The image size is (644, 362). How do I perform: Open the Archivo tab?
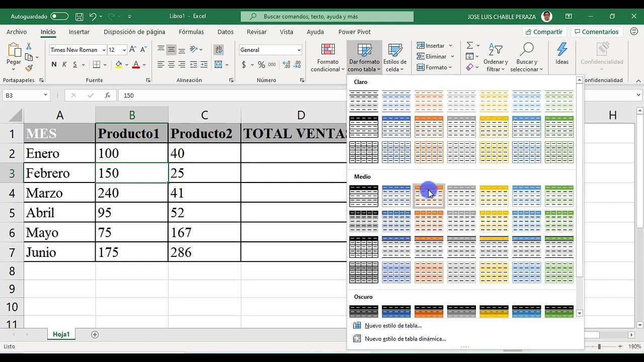tap(17, 32)
